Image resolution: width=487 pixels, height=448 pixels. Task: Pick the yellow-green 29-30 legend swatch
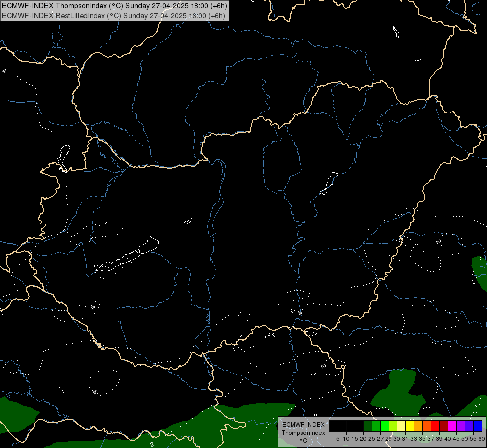(393, 426)
